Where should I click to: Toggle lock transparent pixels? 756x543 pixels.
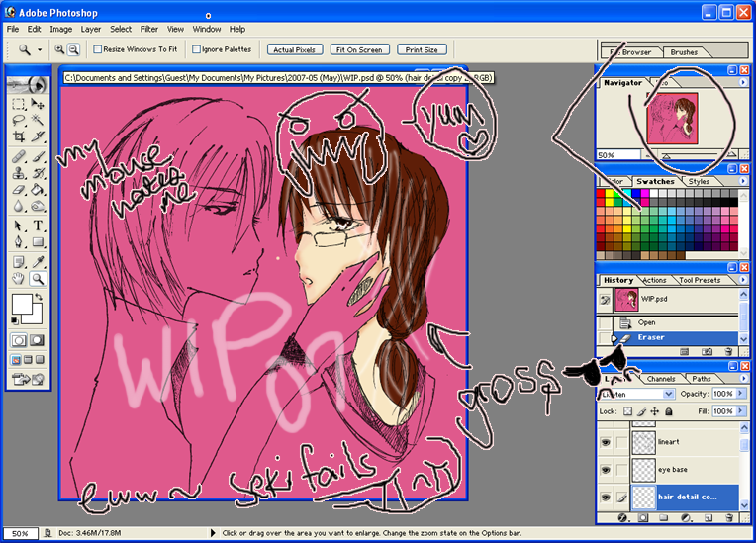627,411
